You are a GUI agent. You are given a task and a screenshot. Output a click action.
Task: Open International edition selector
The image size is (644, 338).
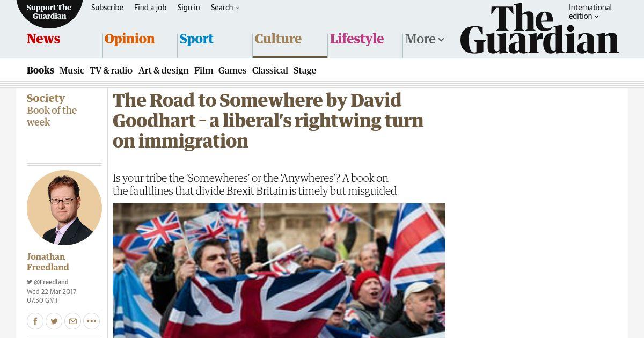point(590,12)
